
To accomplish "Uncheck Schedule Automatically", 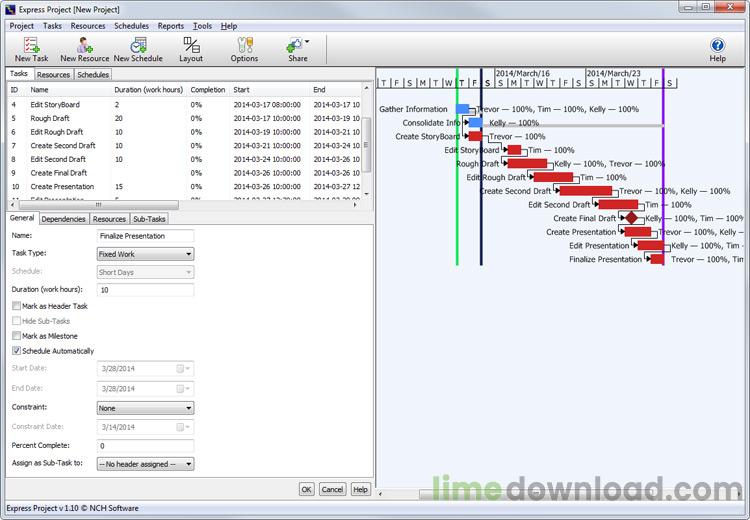I will click(x=16, y=351).
